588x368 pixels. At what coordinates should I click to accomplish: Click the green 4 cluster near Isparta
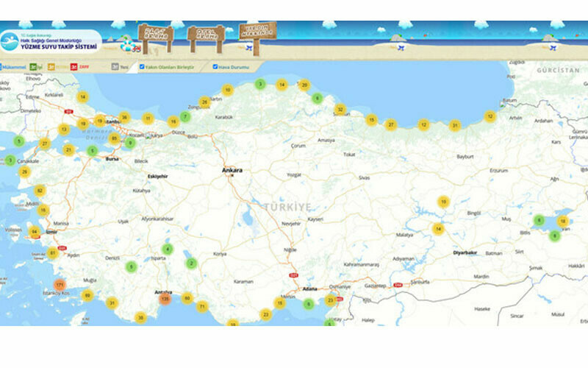[168, 250]
